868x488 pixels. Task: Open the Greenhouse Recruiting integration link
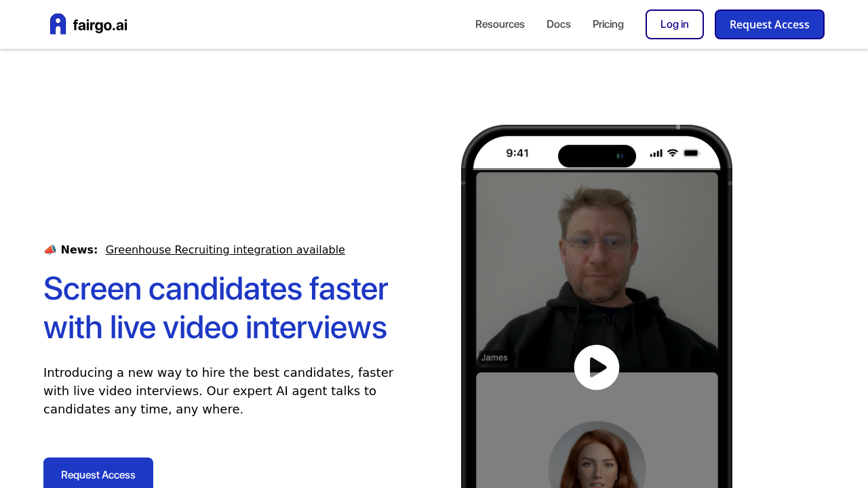coord(225,249)
